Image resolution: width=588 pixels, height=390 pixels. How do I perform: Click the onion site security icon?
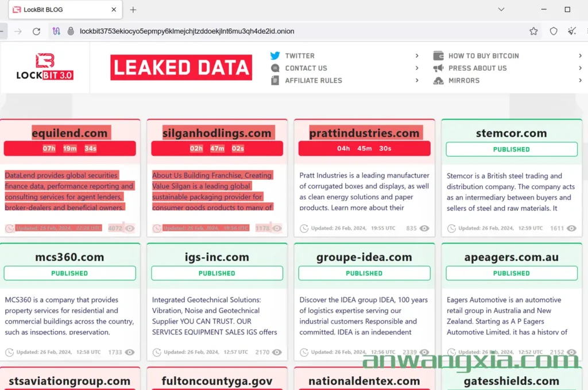(x=71, y=31)
